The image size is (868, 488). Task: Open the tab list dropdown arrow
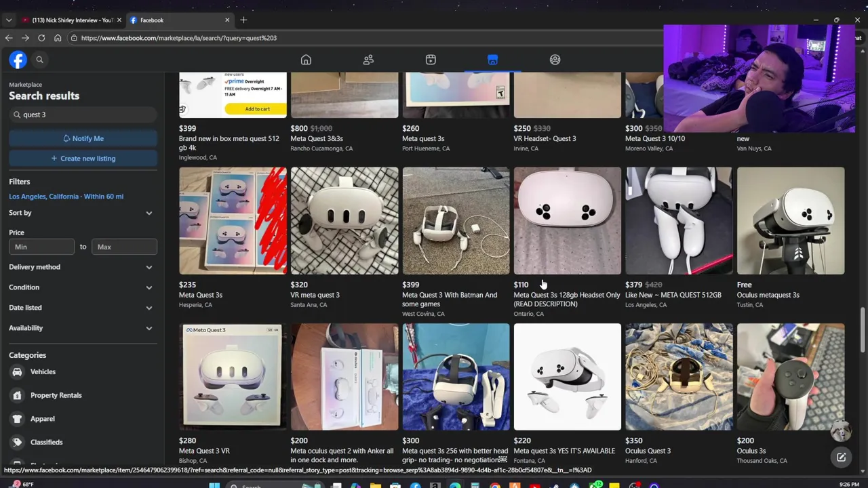(8, 20)
